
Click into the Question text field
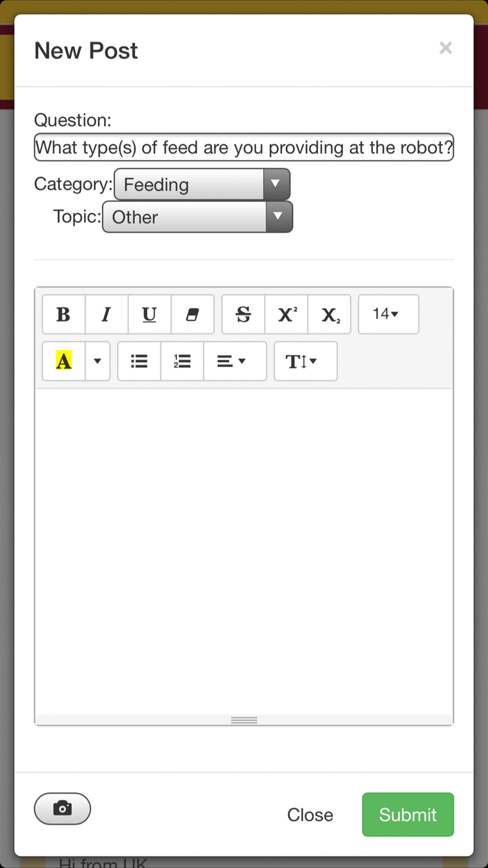tap(244, 147)
